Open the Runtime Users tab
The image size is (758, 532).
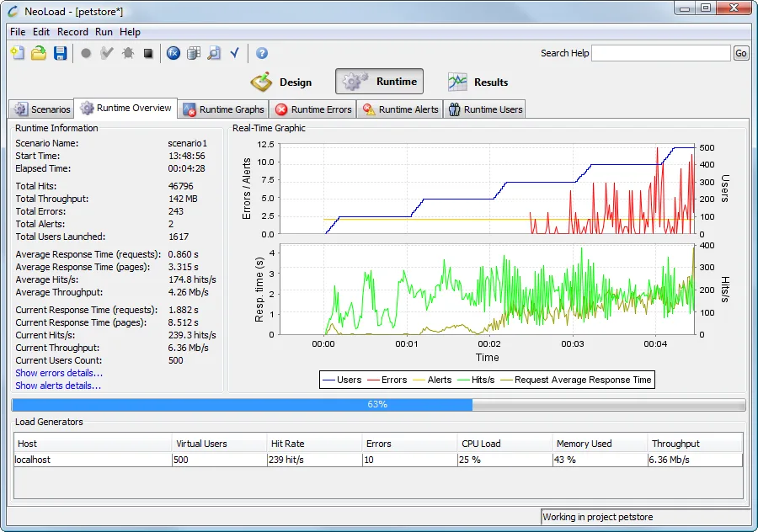pyautogui.click(x=485, y=109)
